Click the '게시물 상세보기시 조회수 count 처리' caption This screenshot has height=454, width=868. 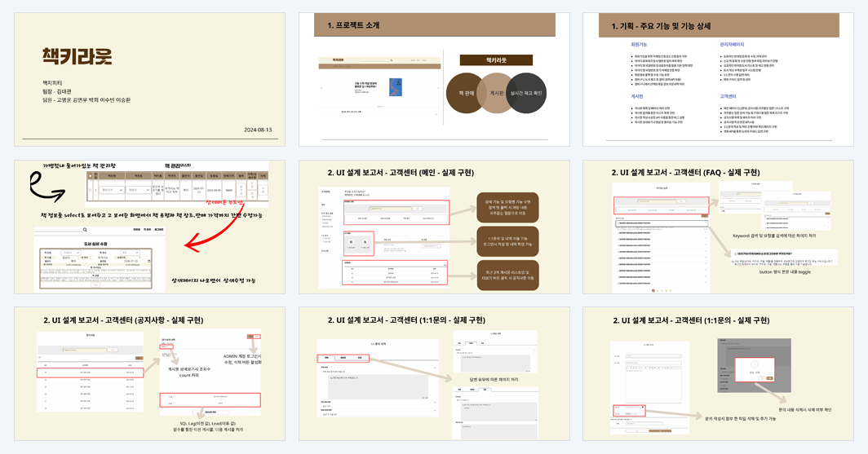click(188, 372)
